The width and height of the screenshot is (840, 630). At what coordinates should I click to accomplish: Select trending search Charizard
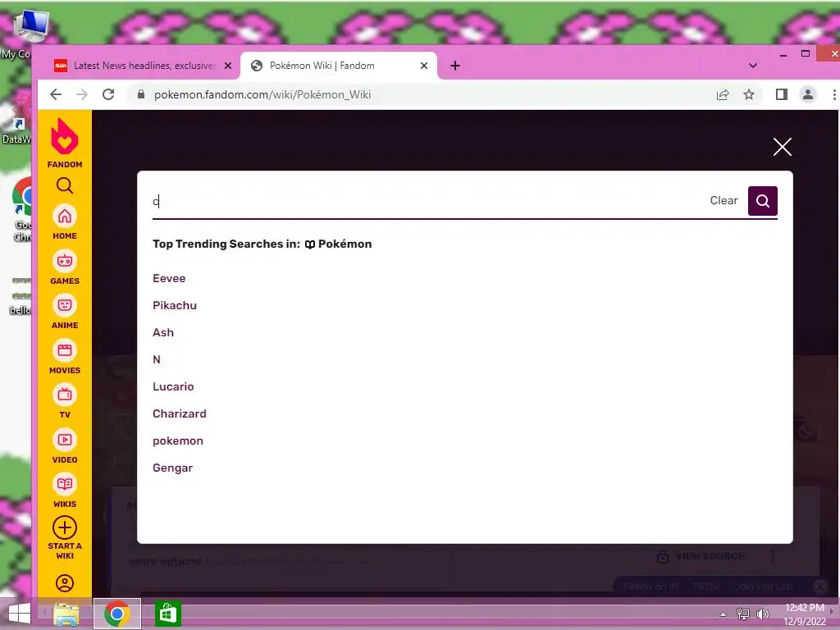pyautogui.click(x=180, y=413)
